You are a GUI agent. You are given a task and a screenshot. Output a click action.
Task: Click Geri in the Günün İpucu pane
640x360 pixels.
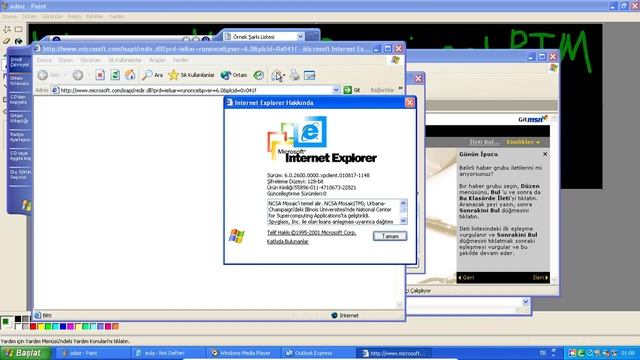(x=466, y=278)
